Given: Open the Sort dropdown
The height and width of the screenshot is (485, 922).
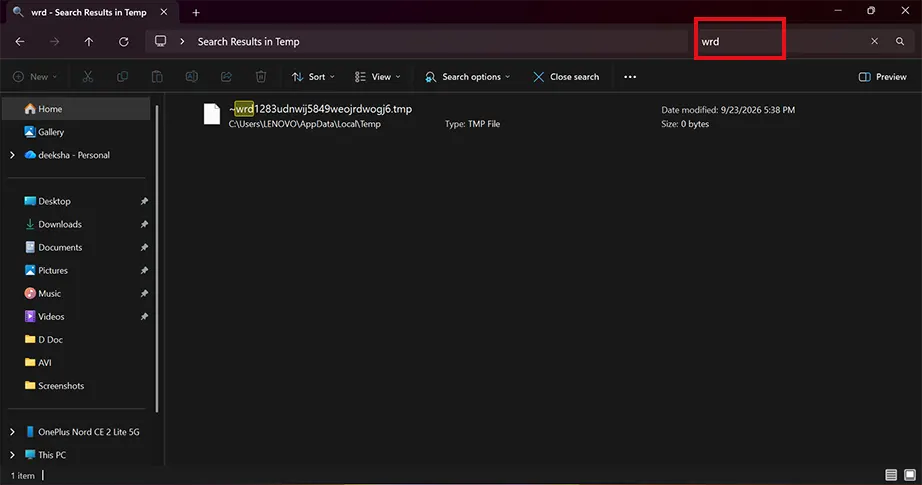Looking at the screenshot, I should click(x=313, y=77).
